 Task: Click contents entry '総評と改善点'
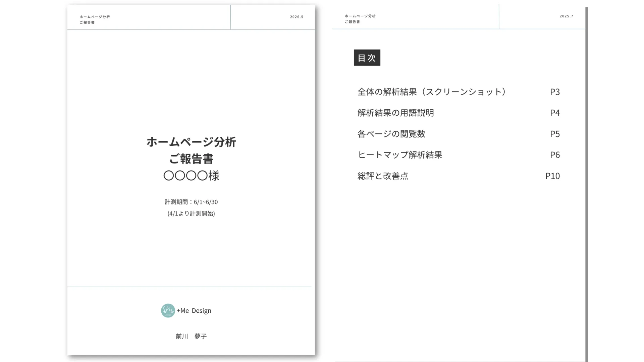coord(383,176)
